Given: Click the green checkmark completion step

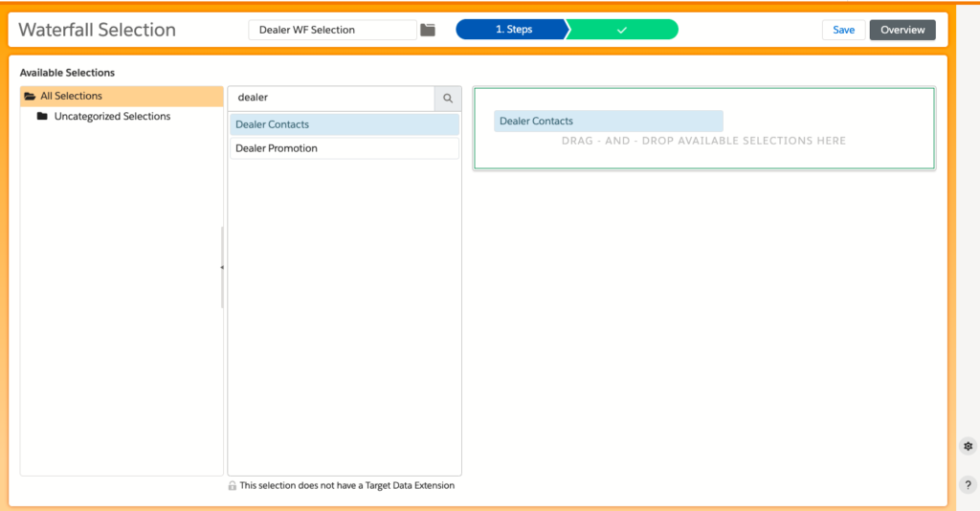Looking at the screenshot, I should pos(622,30).
